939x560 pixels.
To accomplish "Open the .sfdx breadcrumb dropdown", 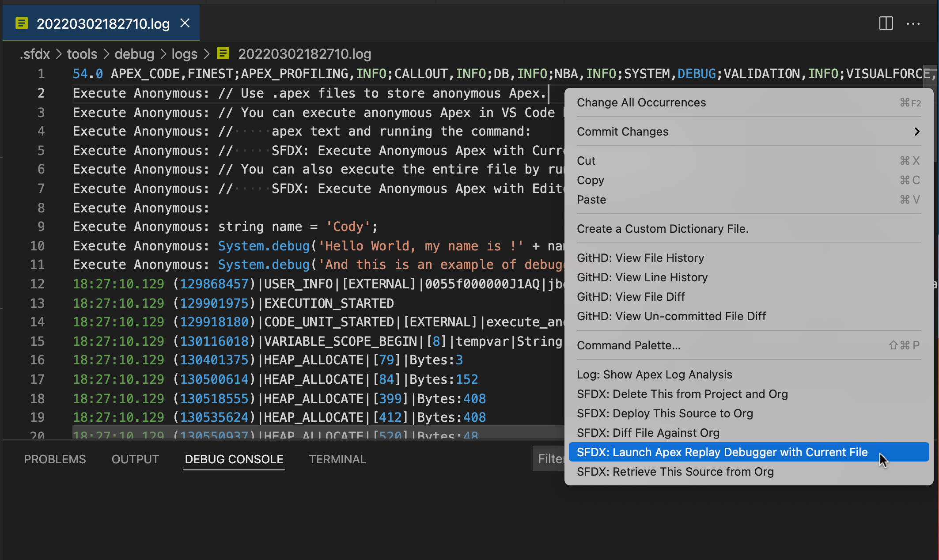I will pos(35,53).
